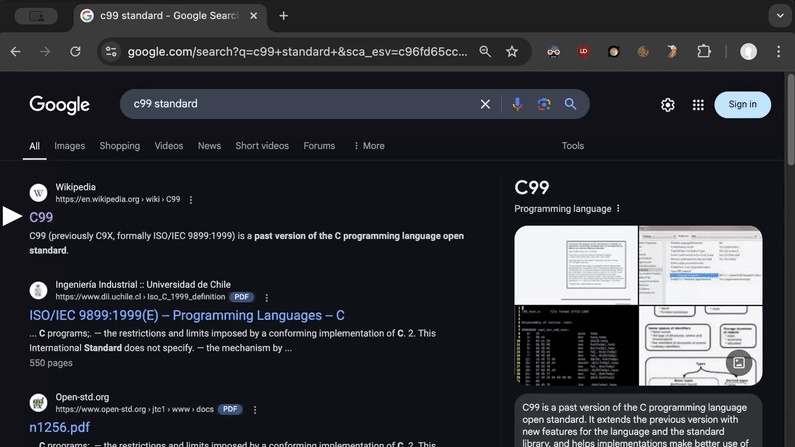This screenshot has height=447, width=795.
Task: Open the Wikipedia result options menu
Action: 191,200
